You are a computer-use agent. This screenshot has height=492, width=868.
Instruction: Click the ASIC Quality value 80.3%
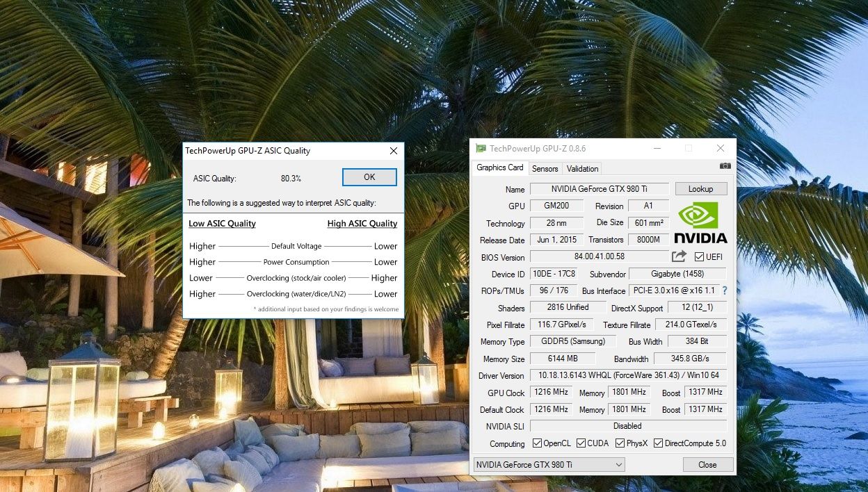pos(291,179)
